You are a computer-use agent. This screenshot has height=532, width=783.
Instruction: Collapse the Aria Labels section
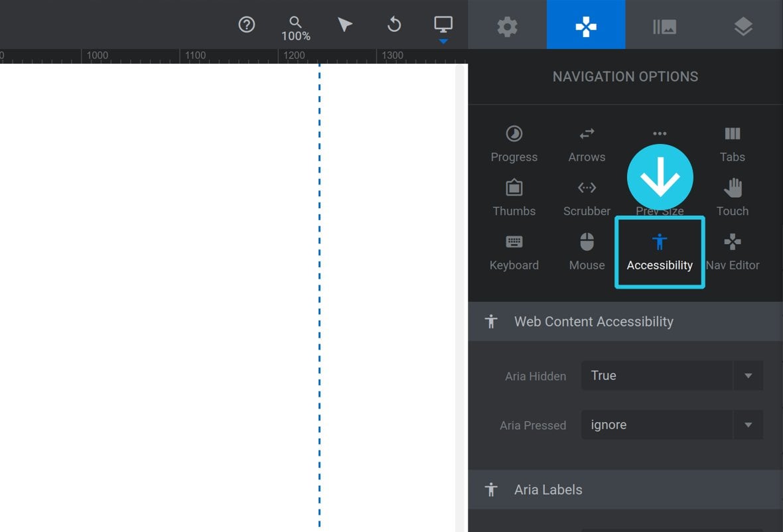pyautogui.click(x=625, y=490)
